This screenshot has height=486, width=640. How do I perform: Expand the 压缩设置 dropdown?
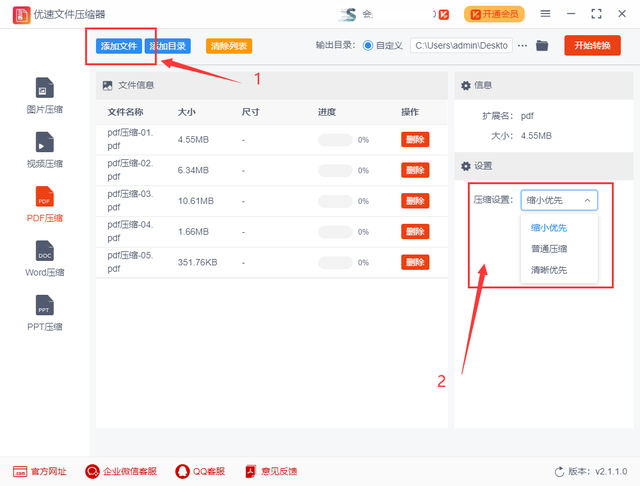pos(559,200)
